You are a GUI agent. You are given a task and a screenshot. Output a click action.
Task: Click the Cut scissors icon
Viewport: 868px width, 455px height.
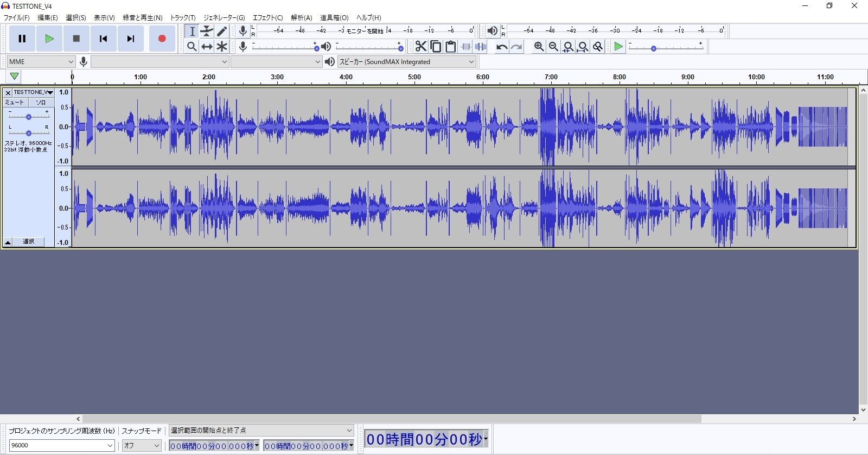420,47
